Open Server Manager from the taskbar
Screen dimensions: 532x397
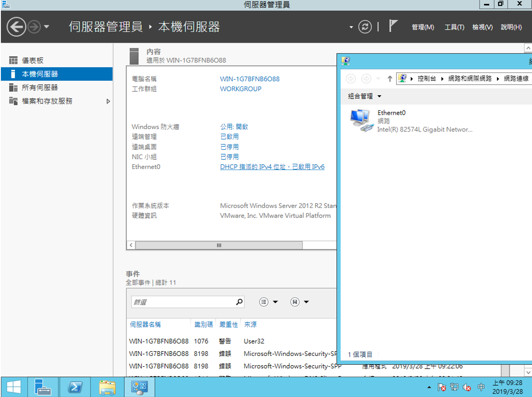point(43,387)
